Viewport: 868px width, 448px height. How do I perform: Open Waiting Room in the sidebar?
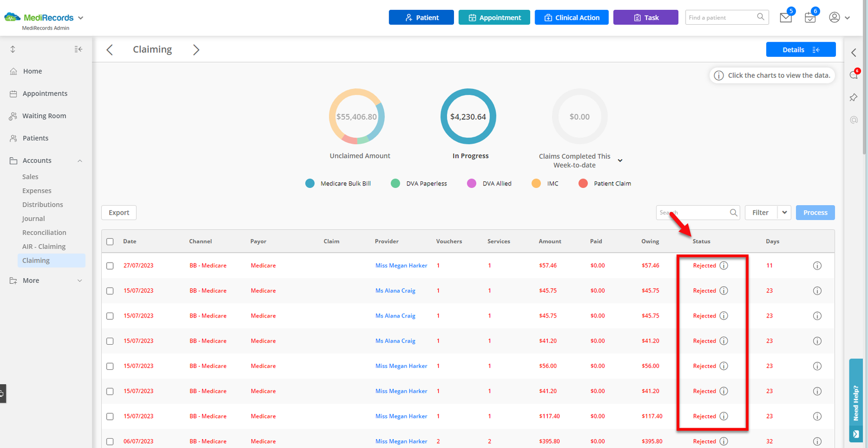pyautogui.click(x=44, y=116)
